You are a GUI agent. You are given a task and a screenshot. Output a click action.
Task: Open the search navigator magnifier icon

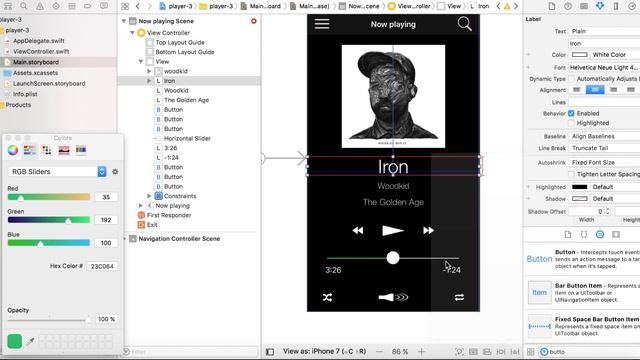tap(24, 6)
